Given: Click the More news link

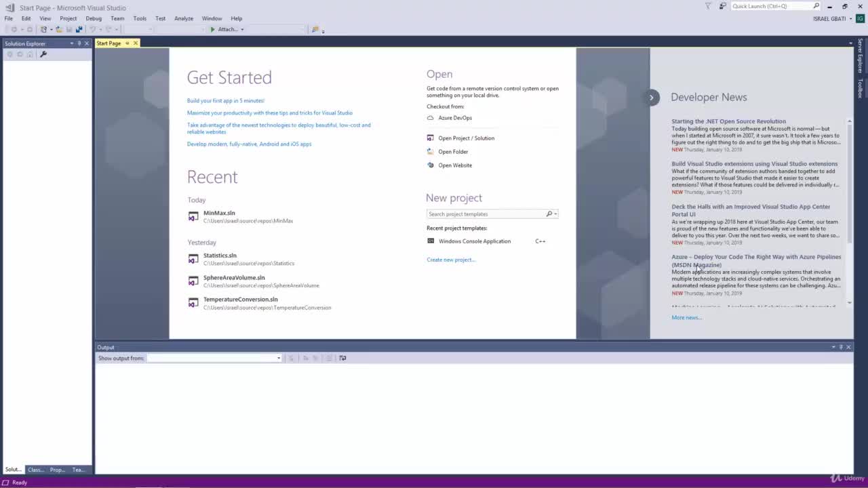Looking at the screenshot, I should tap(687, 317).
